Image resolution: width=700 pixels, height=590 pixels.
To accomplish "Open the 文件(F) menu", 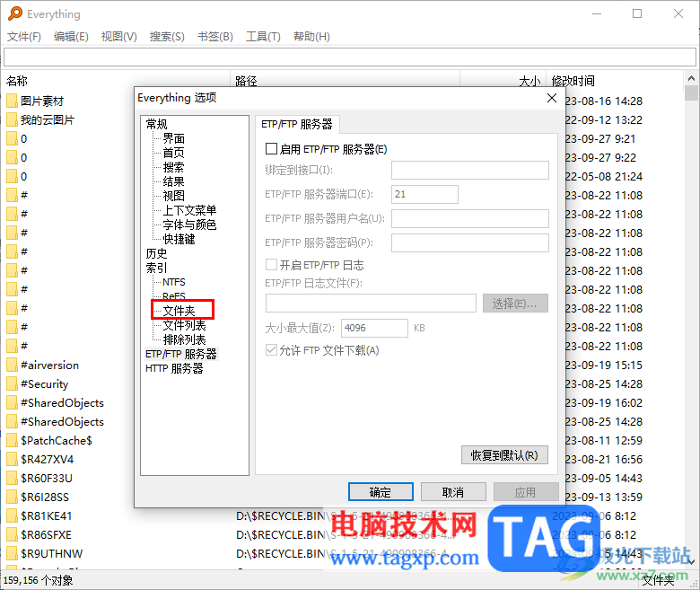I will click(24, 37).
